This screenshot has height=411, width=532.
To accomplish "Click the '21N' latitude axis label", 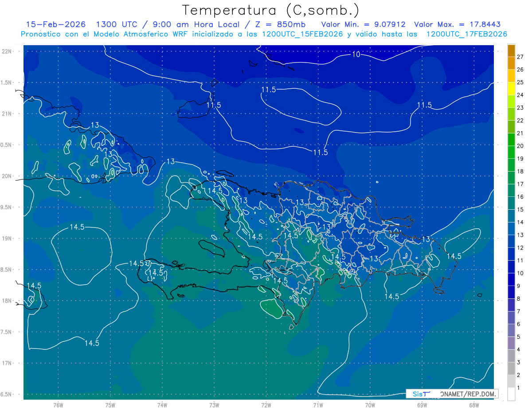I will (7, 114).
